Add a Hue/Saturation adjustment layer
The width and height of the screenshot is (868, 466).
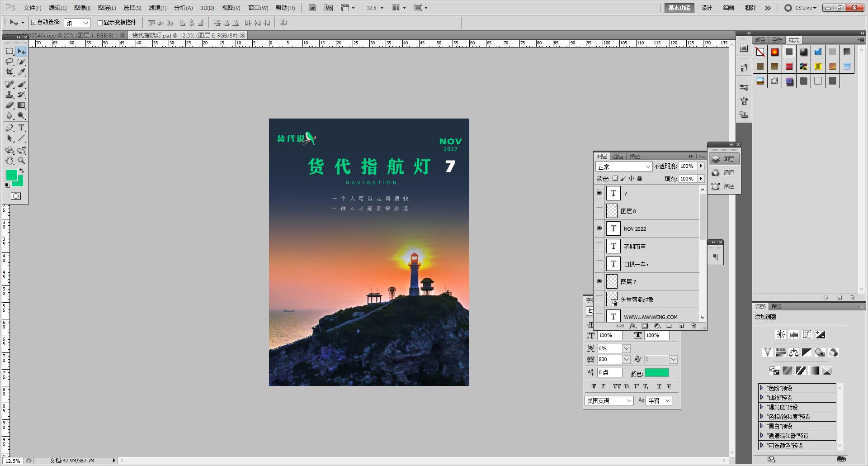click(x=780, y=352)
